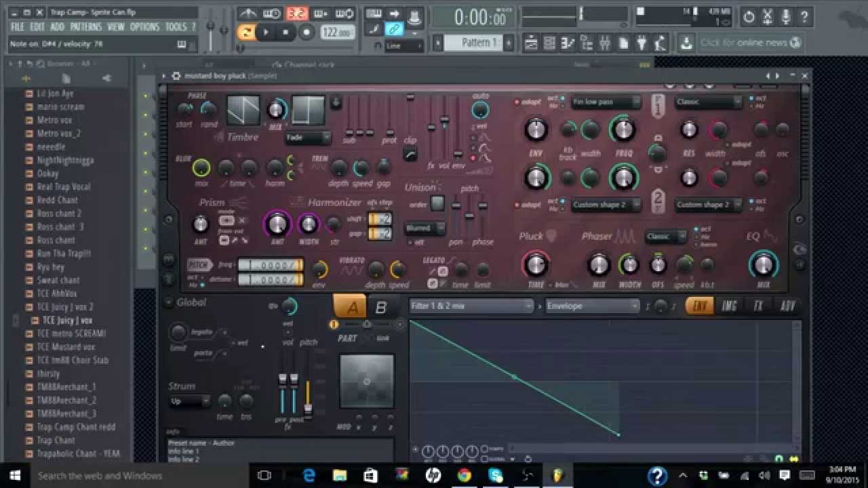The width and height of the screenshot is (868, 488).
Task: Click the microphone one-click recording icon
Action: pyautogui.click(x=785, y=17)
